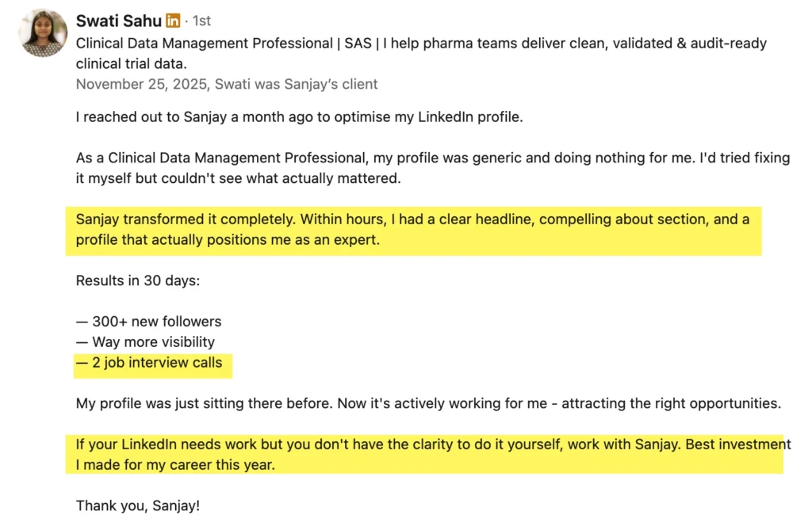
Task: Click the "Results in 30 days:" heading
Action: pyautogui.click(x=140, y=280)
